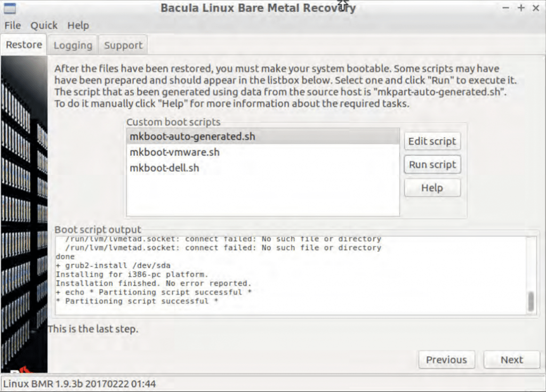Go back with the Previous button

(x=446, y=360)
